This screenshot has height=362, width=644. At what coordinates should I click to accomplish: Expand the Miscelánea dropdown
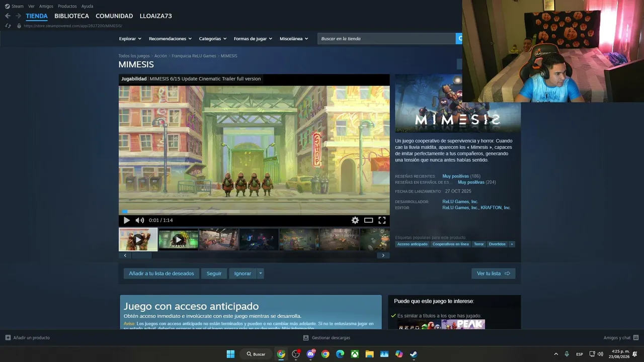[x=294, y=39]
